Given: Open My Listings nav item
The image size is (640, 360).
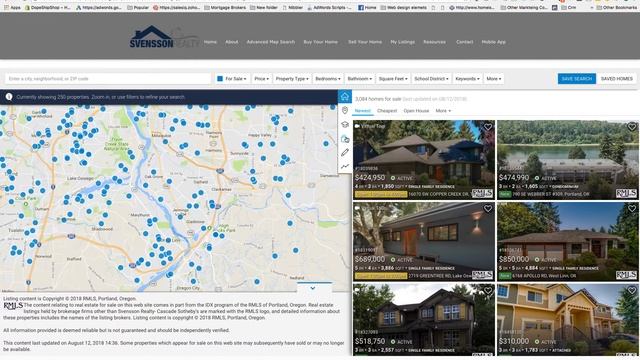Looking at the screenshot, I should coord(402,42).
